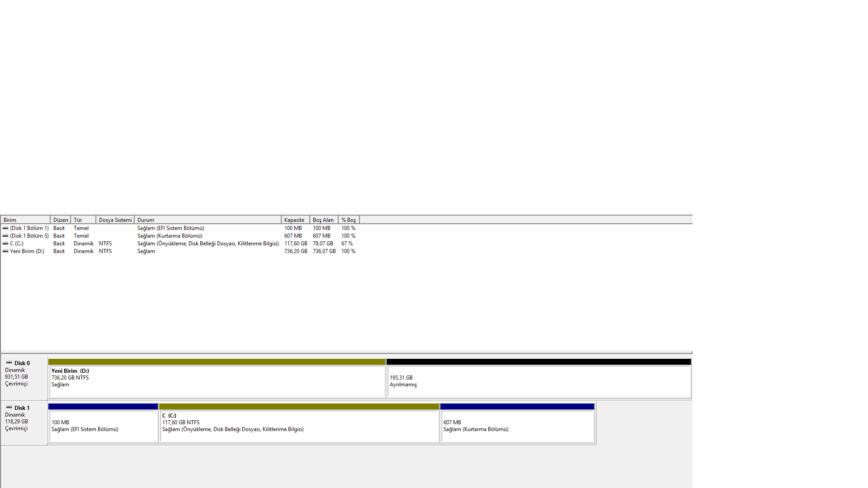
Task: Select C (C:) row text in volume list
Action: (x=17, y=244)
